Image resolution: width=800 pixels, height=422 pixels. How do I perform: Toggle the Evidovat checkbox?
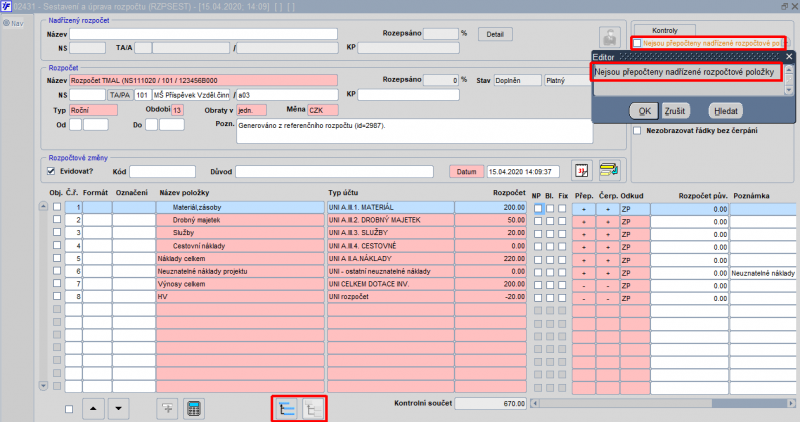tap(51, 171)
